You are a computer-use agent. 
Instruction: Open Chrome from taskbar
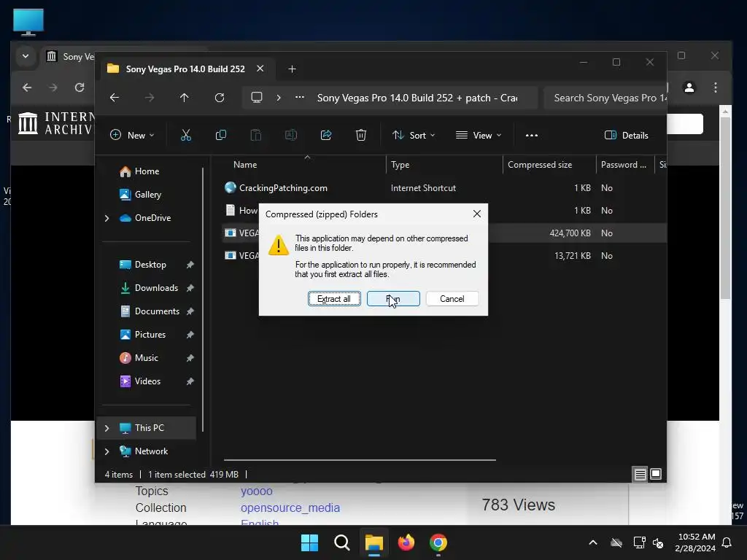click(x=438, y=542)
